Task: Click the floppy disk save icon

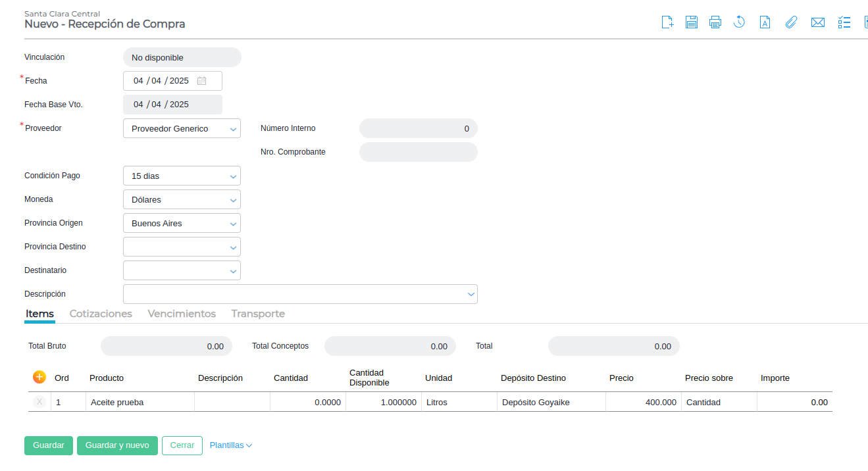Action: 692,22
